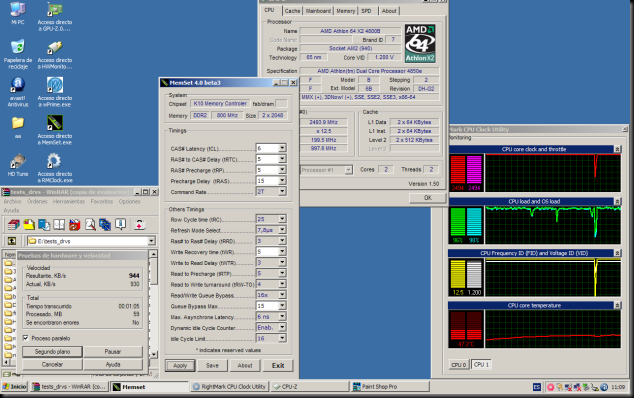Screen dimensions: 634x398
Task: Open the Mi PC desktop icon
Action: click(17, 13)
